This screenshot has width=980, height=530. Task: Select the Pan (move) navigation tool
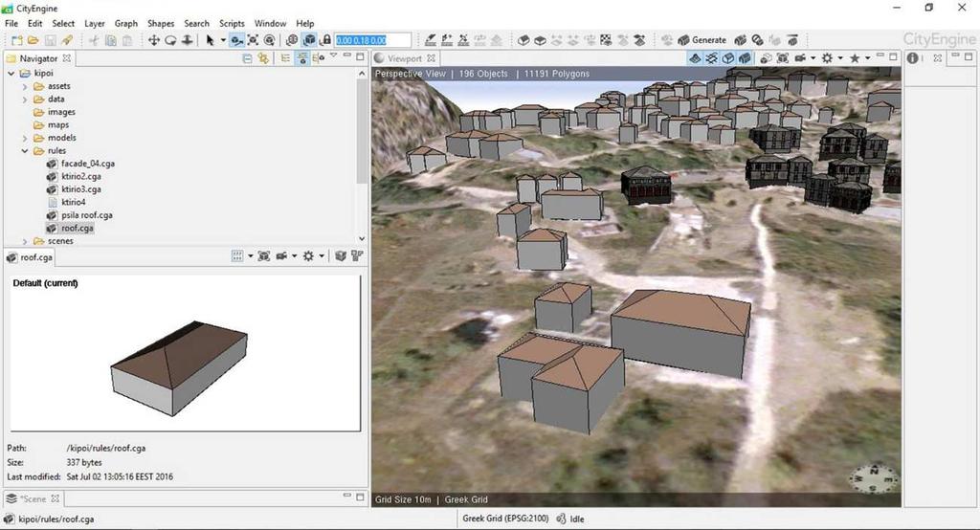click(154, 40)
